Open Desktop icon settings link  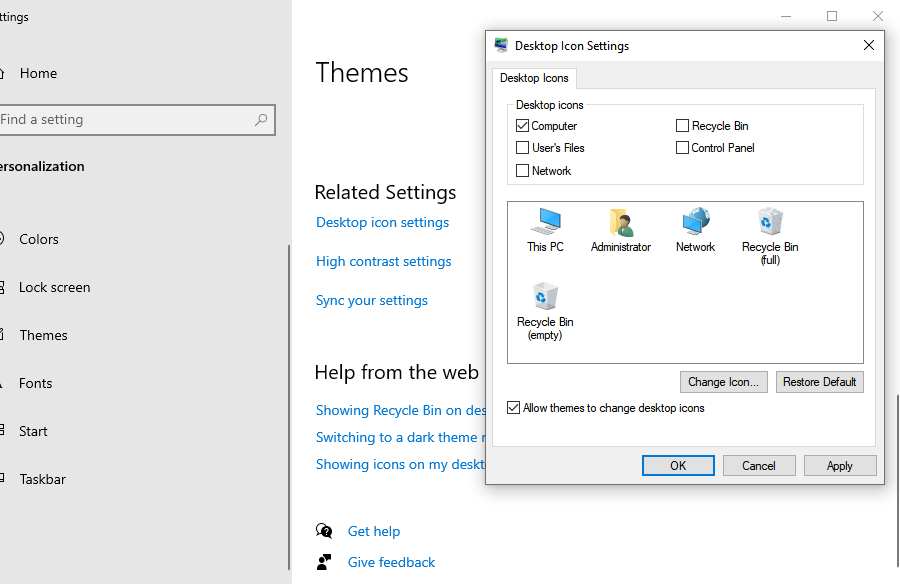[x=382, y=222]
